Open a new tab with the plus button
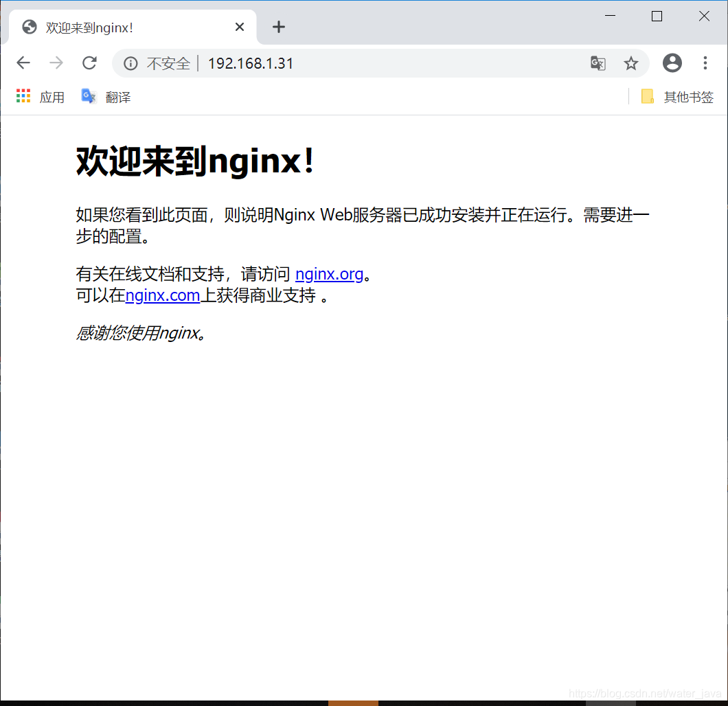 tap(279, 27)
